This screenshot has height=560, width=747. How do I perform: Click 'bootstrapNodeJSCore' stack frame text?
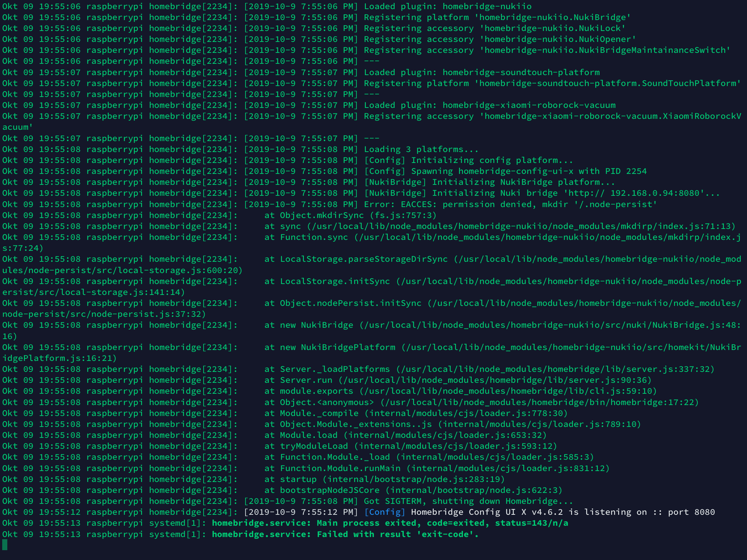(330, 490)
